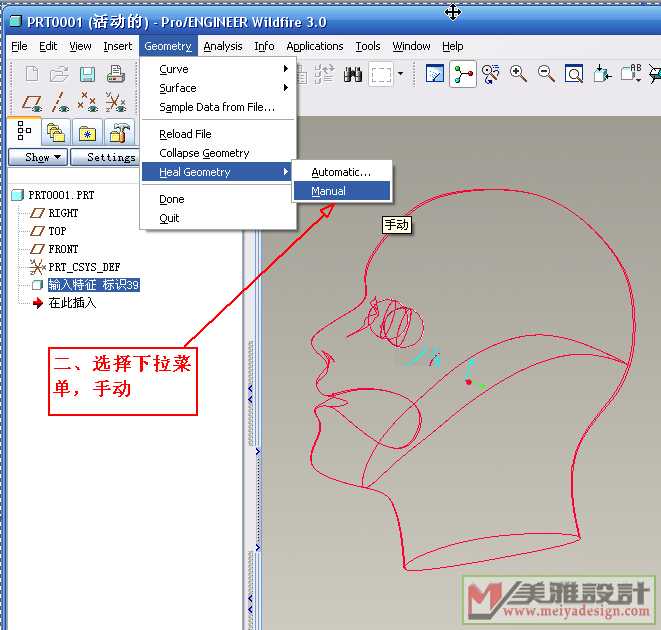Open the selection box dropdown arrow
Viewport: 661px width, 630px height.
400,74
